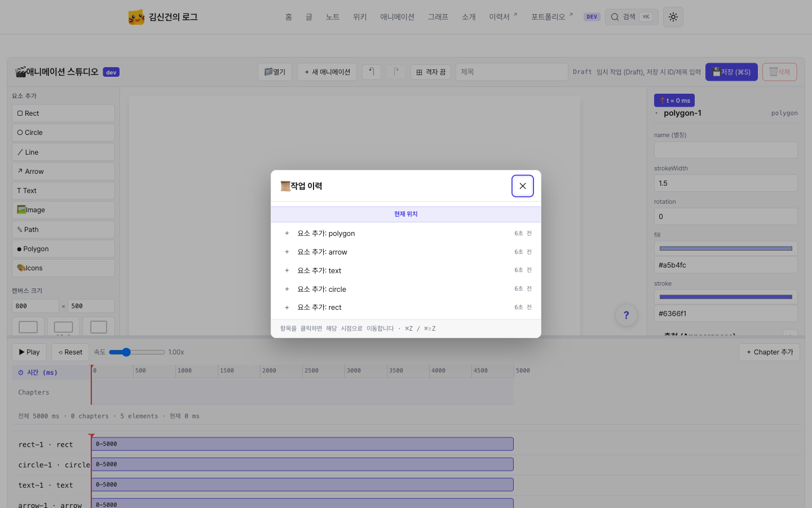Reset the timeline playback
Image resolution: width=812 pixels, height=508 pixels.
(70, 352)
